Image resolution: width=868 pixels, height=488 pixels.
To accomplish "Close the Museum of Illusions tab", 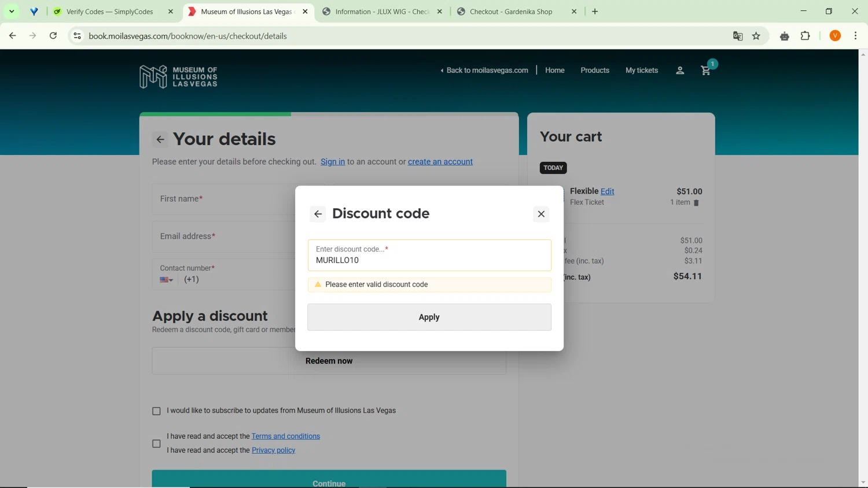I will 306,12.
